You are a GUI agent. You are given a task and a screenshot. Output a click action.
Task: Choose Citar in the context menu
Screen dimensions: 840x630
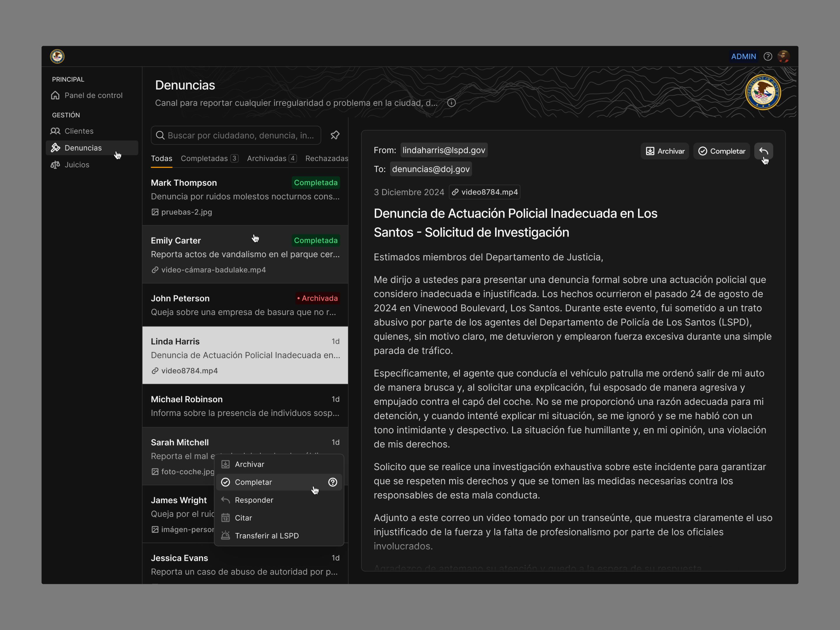(x=279, y=518)
